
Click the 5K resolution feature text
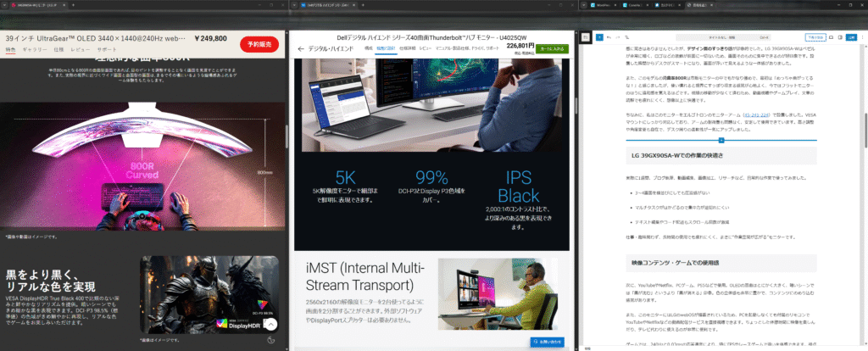pyautogui.click(x=346, y=185)
